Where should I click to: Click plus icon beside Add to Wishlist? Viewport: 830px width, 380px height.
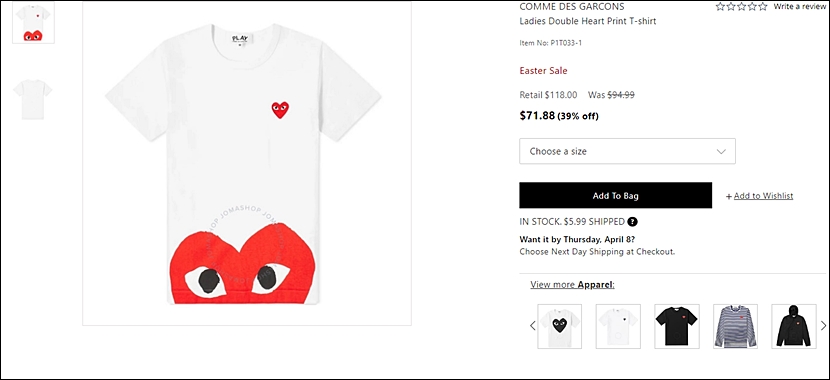click(729, 196)
